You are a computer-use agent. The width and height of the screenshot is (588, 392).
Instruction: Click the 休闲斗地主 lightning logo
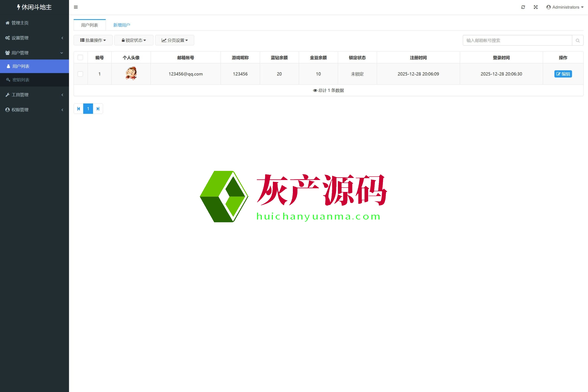coord(34,7)
